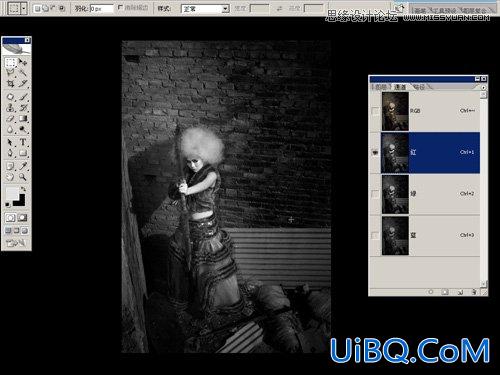Image resolution: width=500 pixels, height=375 pixels.
Task: Open the Channels panel flyout menu arrow
Action: 484,87
